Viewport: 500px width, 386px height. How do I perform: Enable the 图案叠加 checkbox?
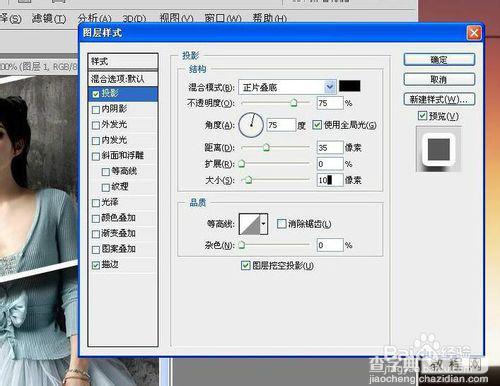click(x=96, y=249)
